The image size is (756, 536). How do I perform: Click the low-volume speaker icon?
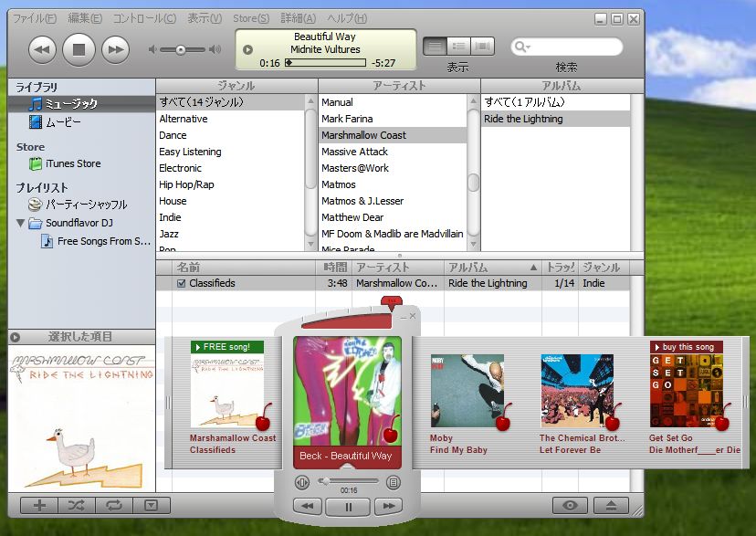pos(152,49)
